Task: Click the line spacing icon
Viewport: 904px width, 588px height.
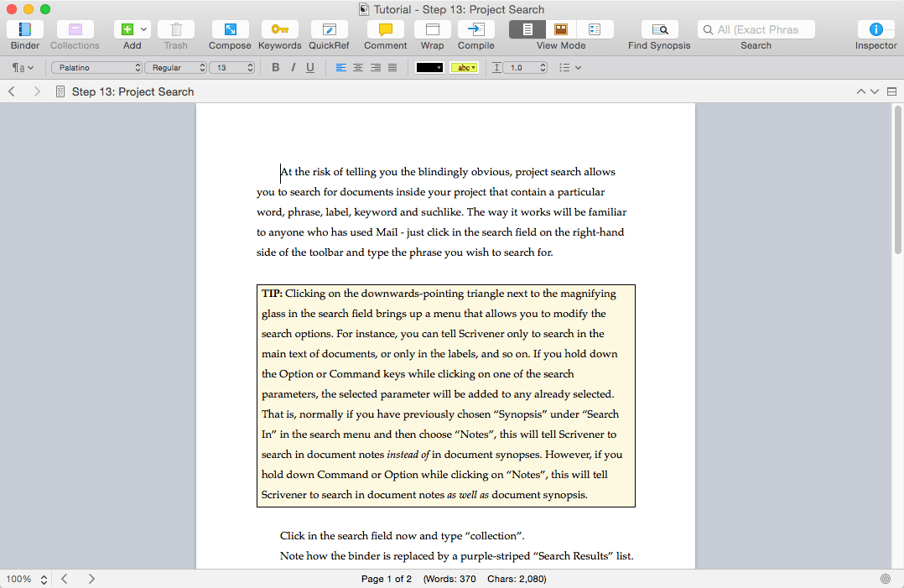Action: [x=496, y=67]
